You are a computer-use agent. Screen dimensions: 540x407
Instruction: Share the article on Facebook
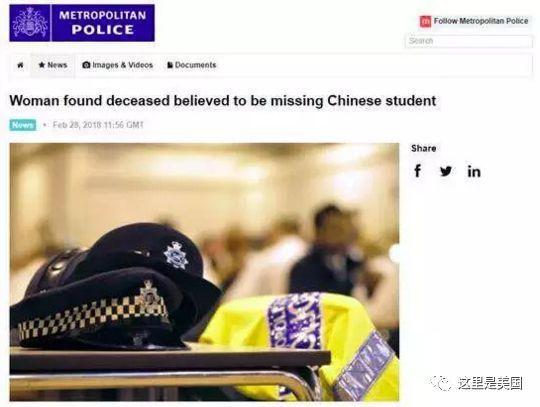click(418, 171)
